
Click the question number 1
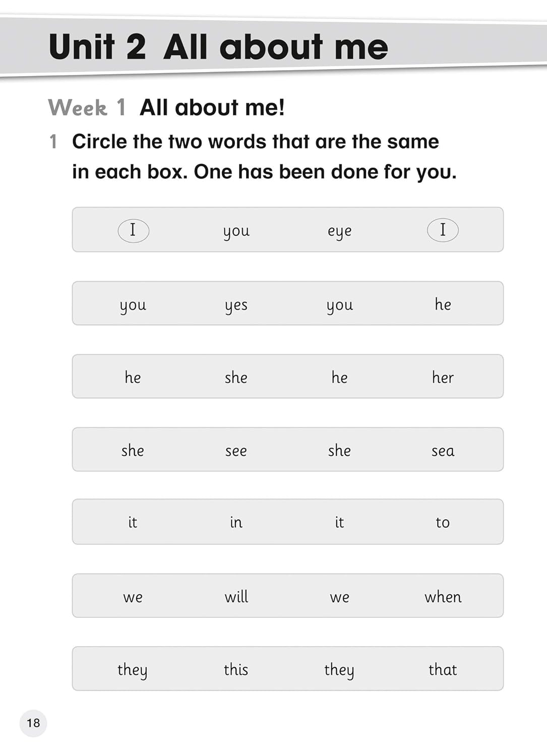(53, 142)
